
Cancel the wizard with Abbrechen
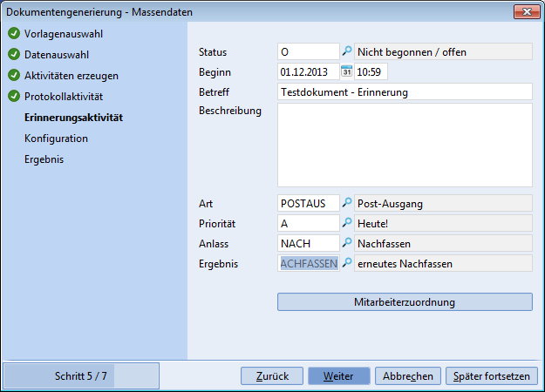point(408,376)
